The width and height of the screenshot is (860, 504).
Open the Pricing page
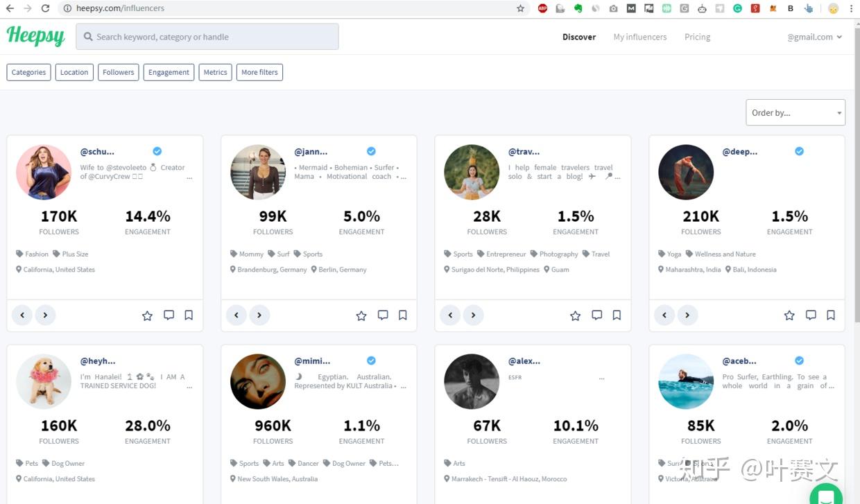[697, 37]
